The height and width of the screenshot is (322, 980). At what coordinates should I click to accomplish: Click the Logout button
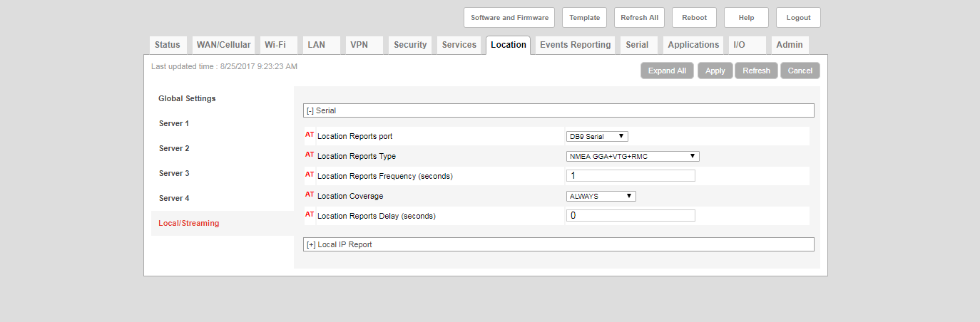(x=798, y=18)
